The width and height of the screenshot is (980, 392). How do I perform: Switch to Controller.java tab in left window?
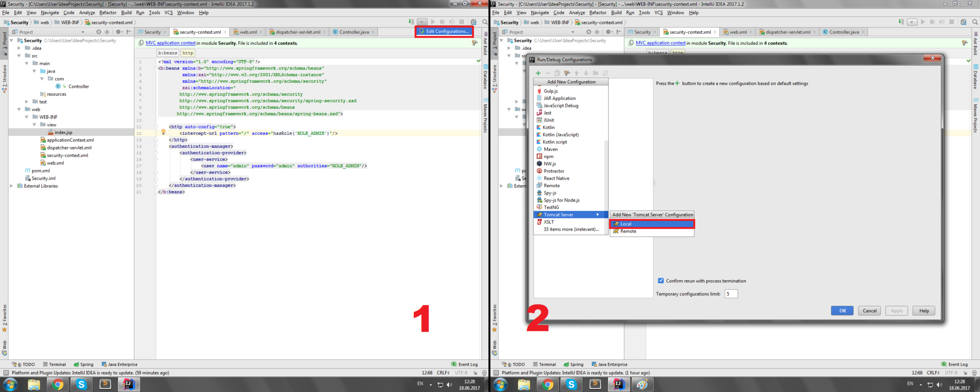354,32
